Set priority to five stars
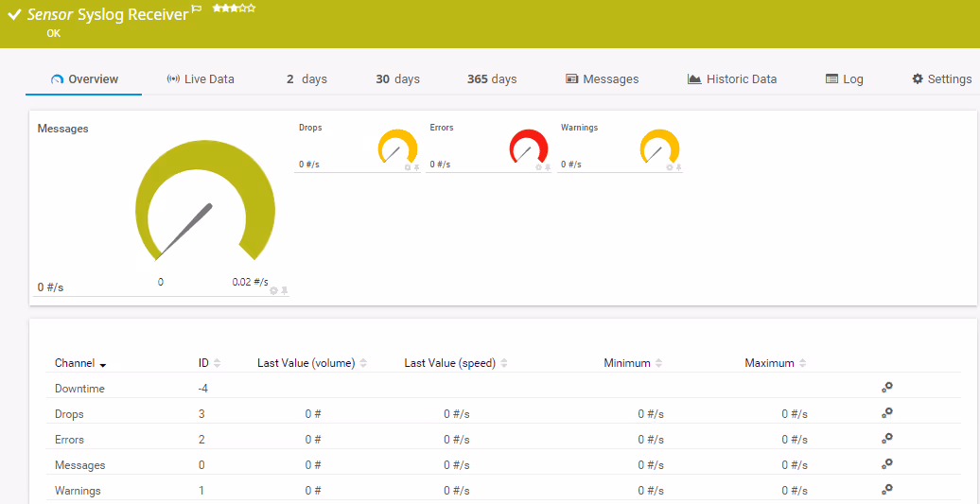 coord(251,8)
